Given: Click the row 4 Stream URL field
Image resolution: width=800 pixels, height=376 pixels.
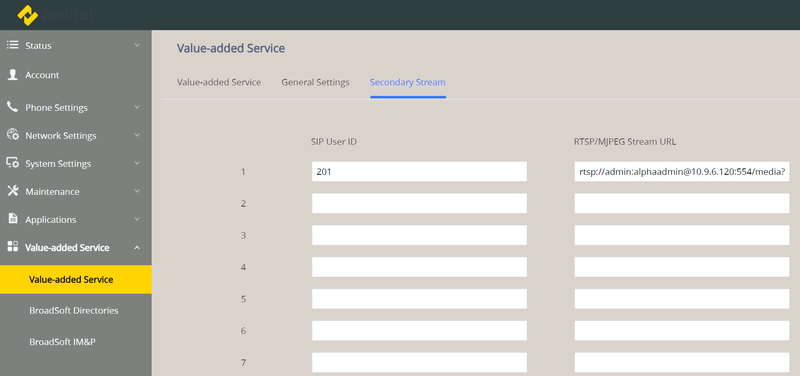Looking at the screenshot, I should coord(682,267).
